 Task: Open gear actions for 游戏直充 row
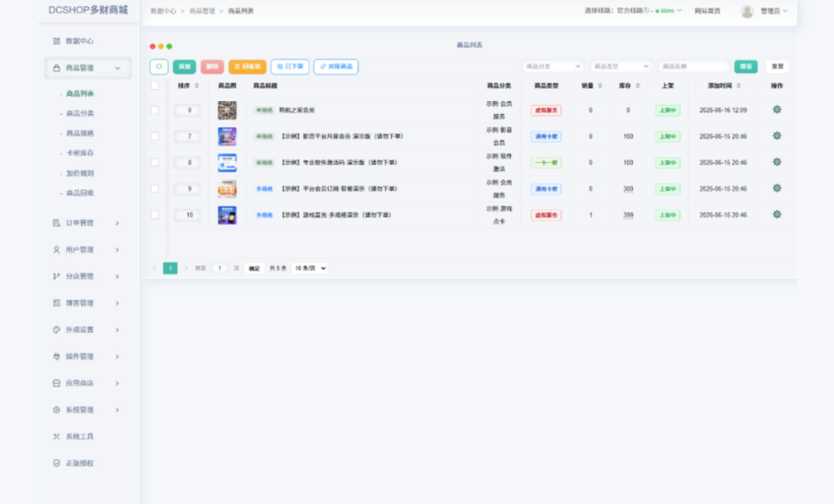pyautogui.click(x=776, y=215)
